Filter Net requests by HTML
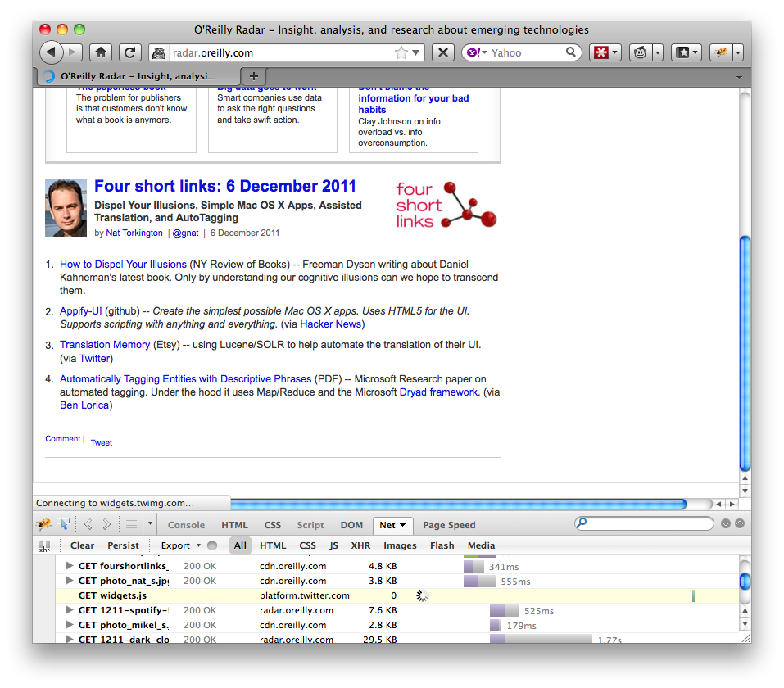The height and width of the screenshot is (688, 784). click(x=273, y=545)
